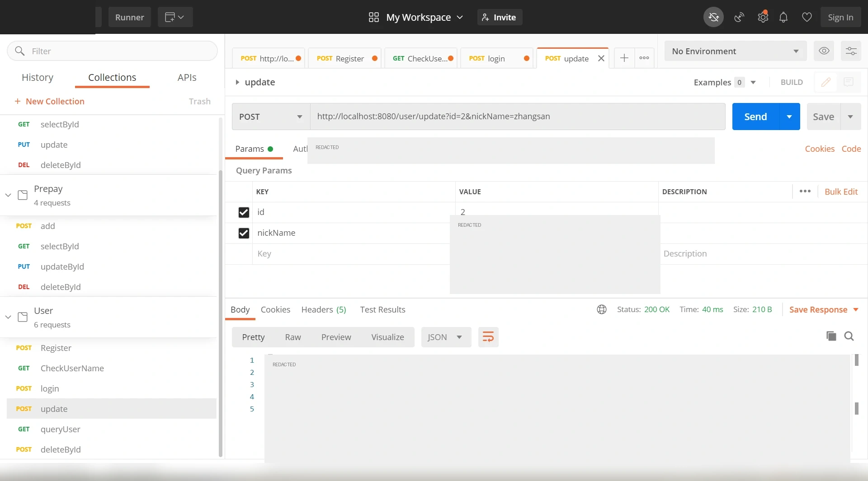Switch to the APIs tab
This screenshot has width=868, height=481.
(187, 77)
